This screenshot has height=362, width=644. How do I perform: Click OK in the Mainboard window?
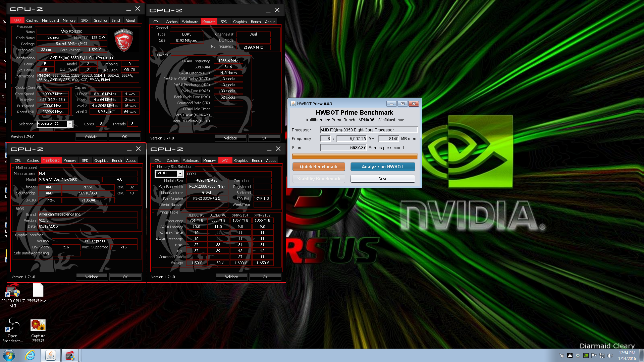point(125,277)
